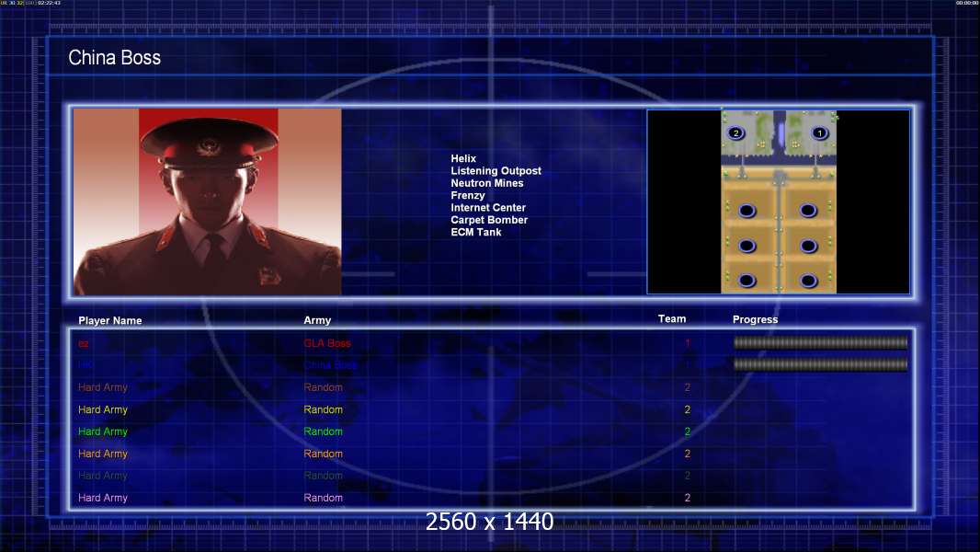980x552 pixels.
Task: Click the dark gray 'Hard Army' player name
Action: (x=102, y=476)
